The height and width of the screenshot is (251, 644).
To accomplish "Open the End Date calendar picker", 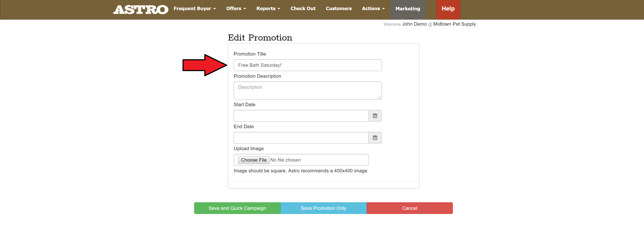I will (x=375, y=138).
